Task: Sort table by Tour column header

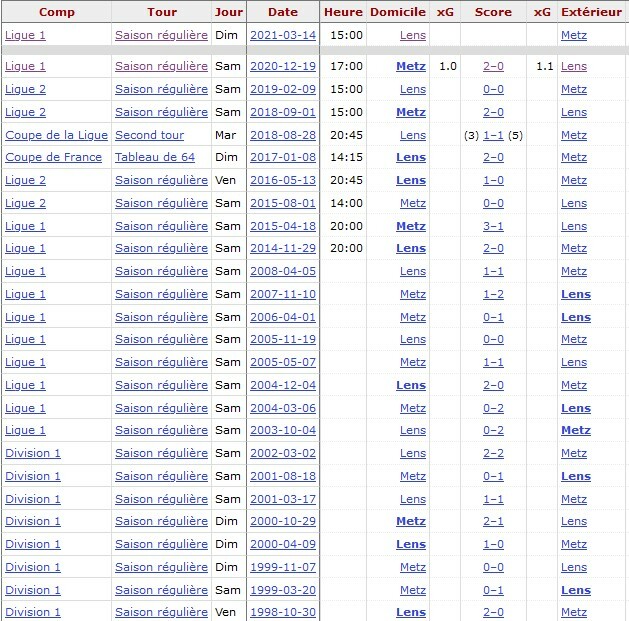Action: 162,12
